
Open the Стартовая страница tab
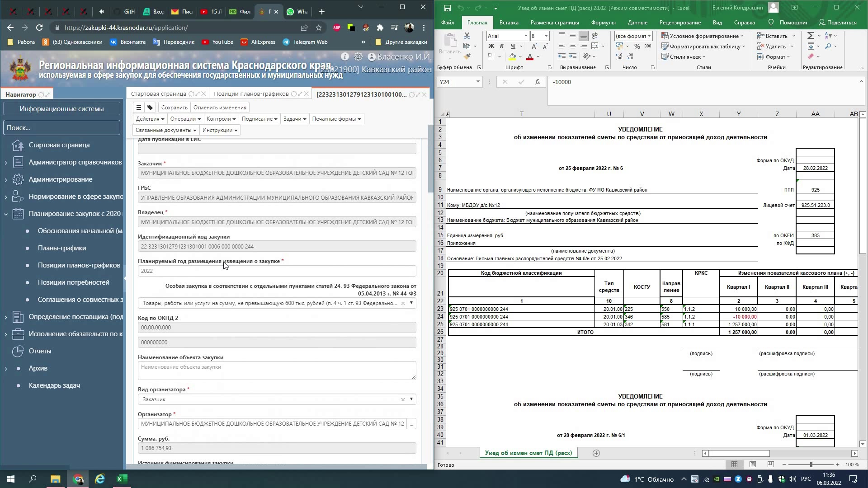click(x=158, y=94)
